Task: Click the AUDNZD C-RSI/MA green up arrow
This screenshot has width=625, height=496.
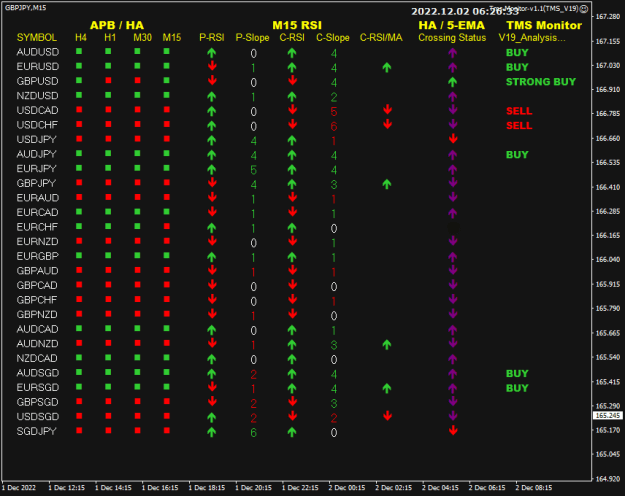Action: pyautogui.click(x=387, y=344)
